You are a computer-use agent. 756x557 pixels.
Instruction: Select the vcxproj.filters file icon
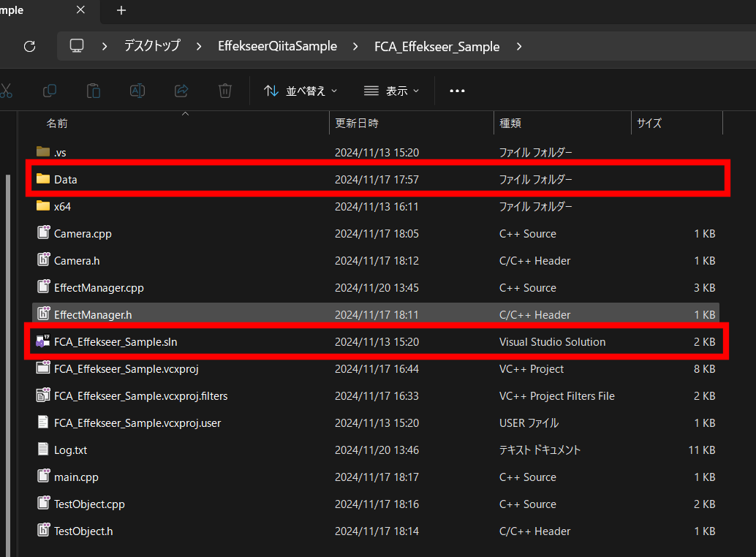pyautogui.click(x=43, y=395)
